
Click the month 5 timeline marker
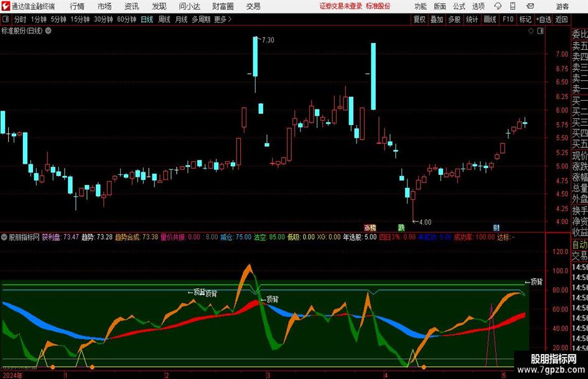(504, 375)
